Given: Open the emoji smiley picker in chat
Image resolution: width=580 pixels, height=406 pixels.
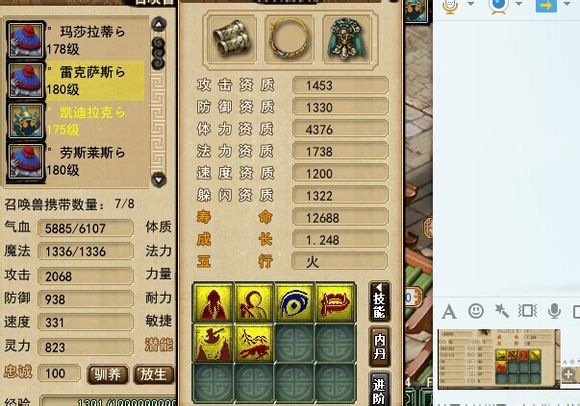Looking at the screenshot, I should coord(476,310).
